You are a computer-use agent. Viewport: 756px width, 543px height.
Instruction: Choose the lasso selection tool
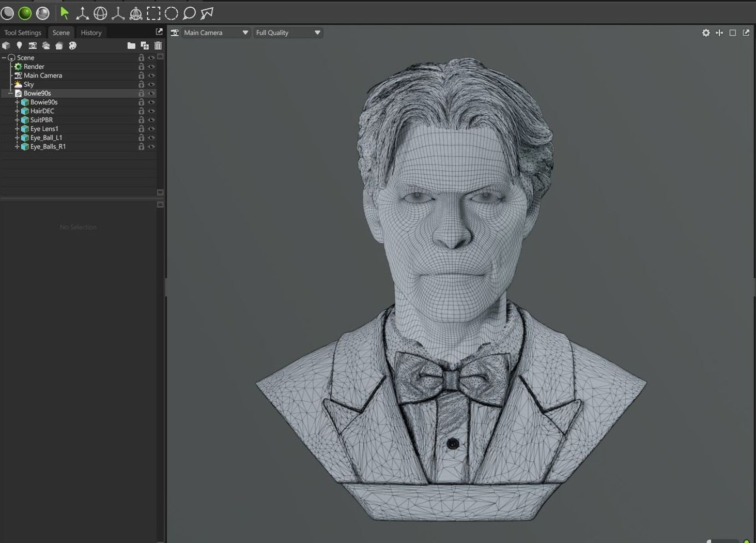click(x=189, y=13)
